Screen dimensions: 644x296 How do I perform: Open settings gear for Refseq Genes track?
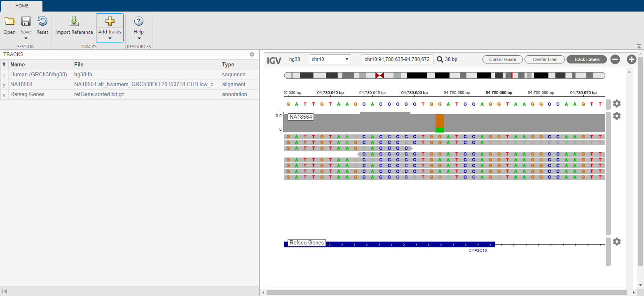tap(617, 241)
